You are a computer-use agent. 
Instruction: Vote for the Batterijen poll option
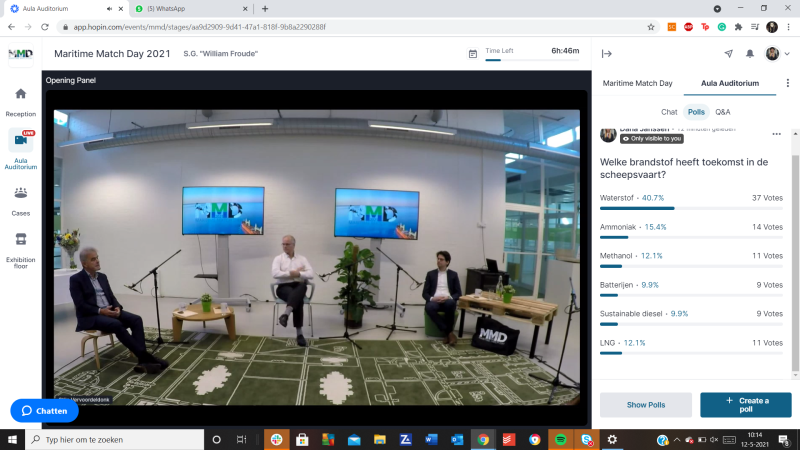pyautogui.click(x=691, y=289)
